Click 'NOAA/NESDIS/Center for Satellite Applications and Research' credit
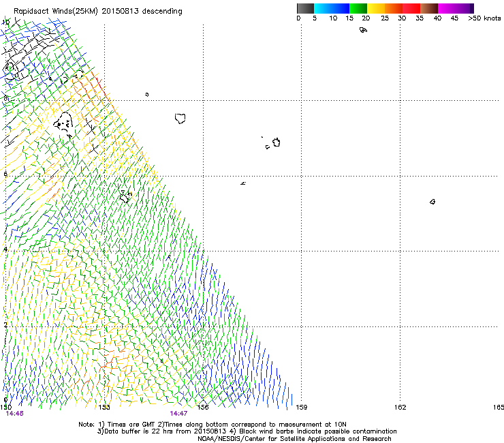504x443 pixels. click(294, 439)
